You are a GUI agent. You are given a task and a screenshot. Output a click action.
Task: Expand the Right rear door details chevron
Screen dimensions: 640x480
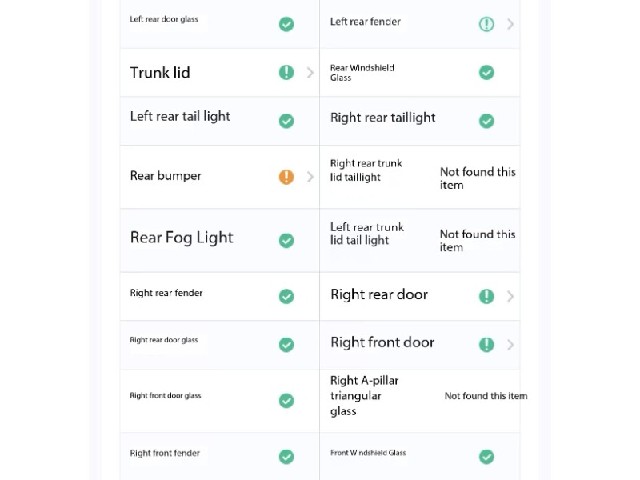point(510,296)
